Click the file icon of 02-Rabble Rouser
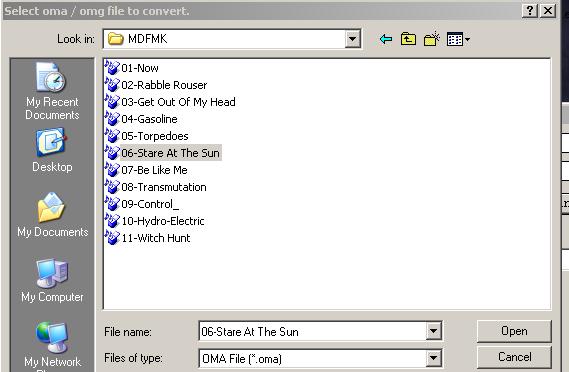This screenshot has width=569, height=372. click(x=112, y=85)
